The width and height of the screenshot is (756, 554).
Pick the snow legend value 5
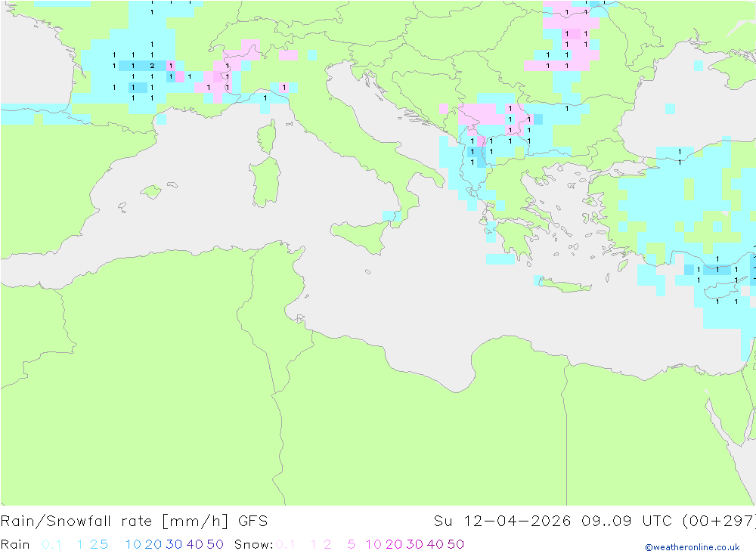[352, 544]
